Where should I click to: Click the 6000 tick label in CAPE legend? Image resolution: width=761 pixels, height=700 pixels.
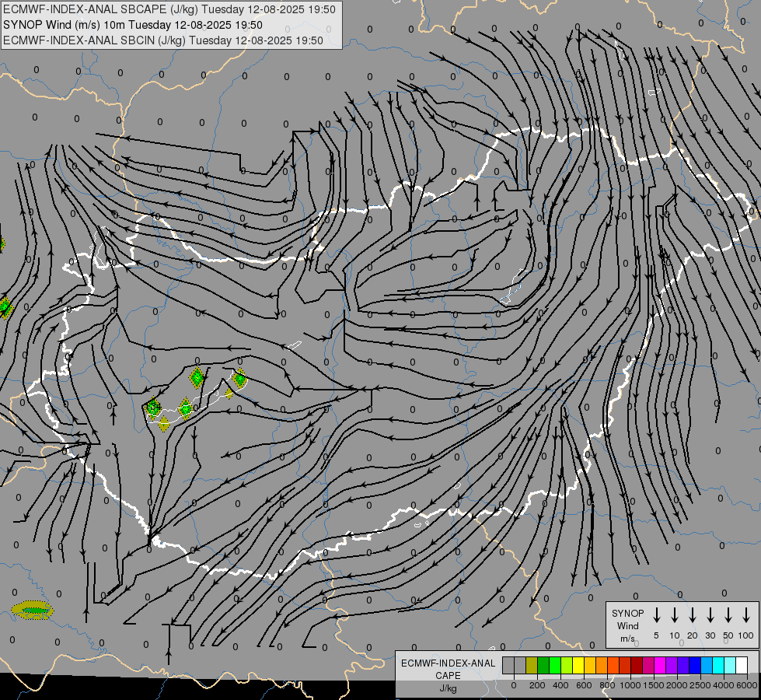coord(746,685)
